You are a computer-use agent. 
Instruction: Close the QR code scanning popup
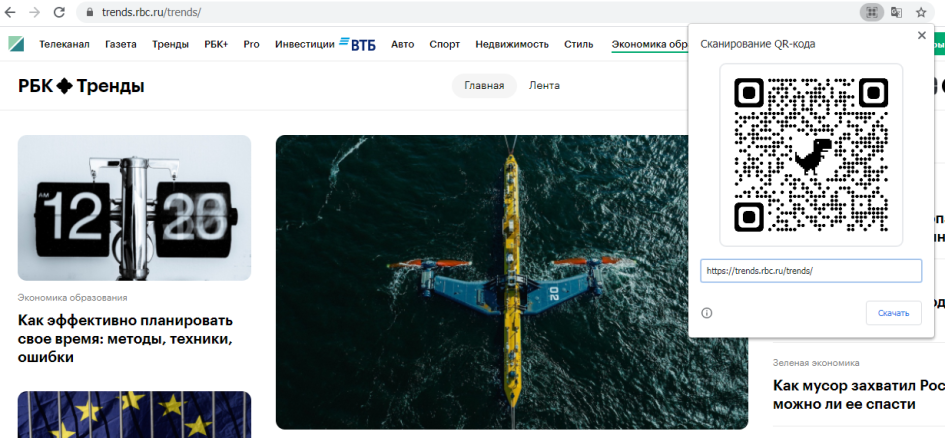[x=921, y=36]
